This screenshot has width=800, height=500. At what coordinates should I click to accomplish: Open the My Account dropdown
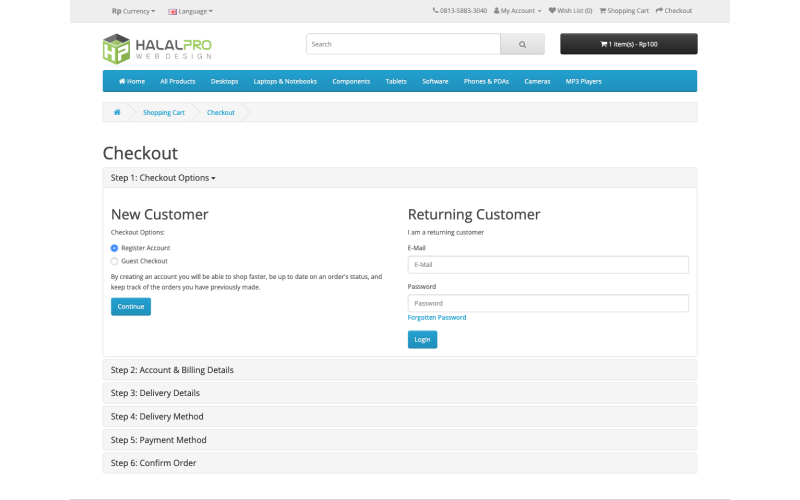click(517, 11)
